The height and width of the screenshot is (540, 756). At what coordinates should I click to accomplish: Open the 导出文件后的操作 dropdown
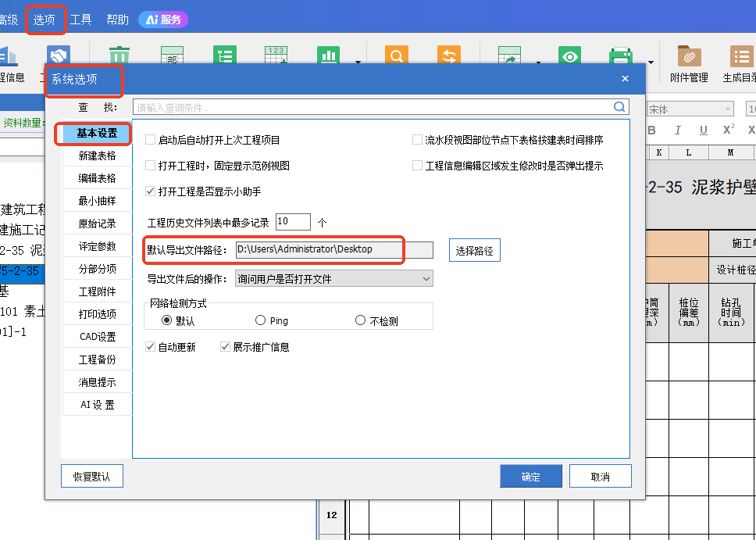point(333,278)
